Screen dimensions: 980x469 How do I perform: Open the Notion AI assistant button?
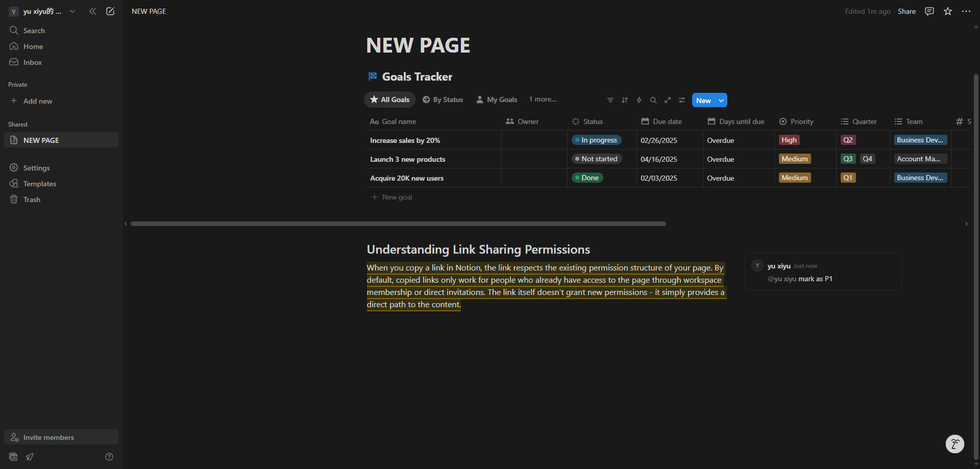click(955, 444)
